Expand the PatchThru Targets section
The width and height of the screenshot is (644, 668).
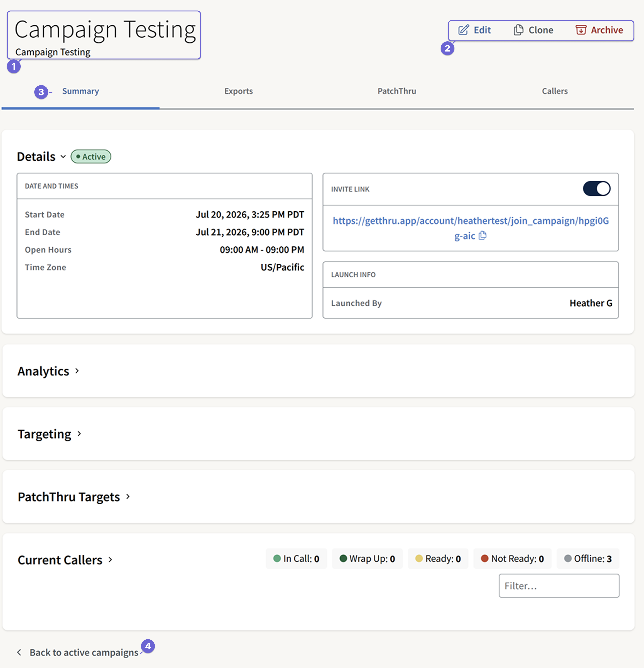pyautogui.click(x=128, y=497)
